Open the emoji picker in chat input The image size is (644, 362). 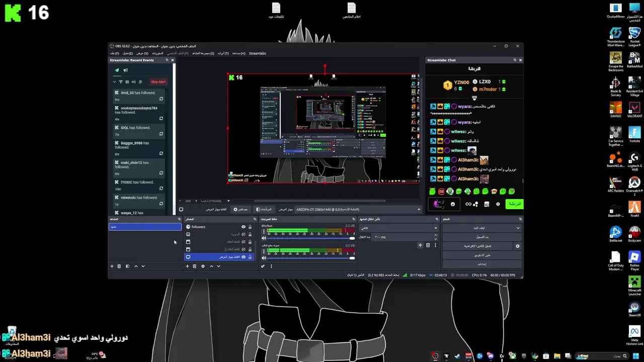(452, 204)
